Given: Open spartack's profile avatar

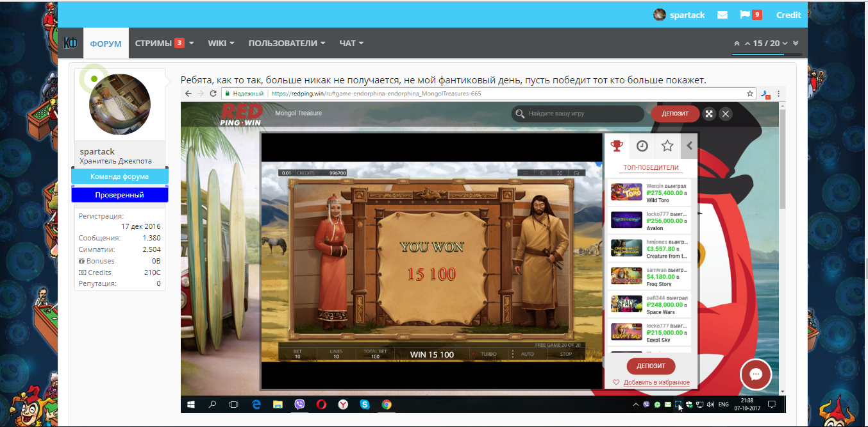Looking at the screenshot, I should pos(120,105).
